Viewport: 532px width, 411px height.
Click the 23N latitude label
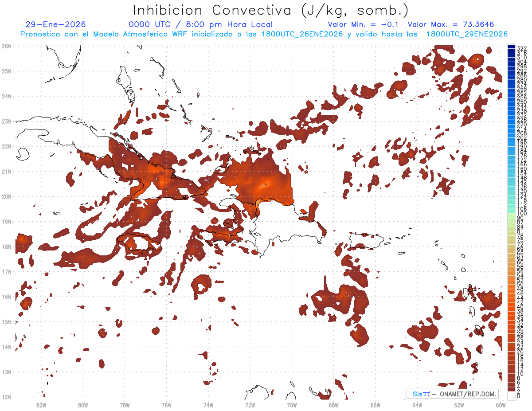coord(7,121)
